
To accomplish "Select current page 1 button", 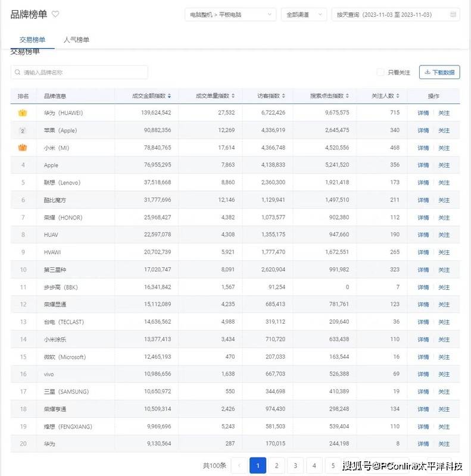I will point(258,465).
